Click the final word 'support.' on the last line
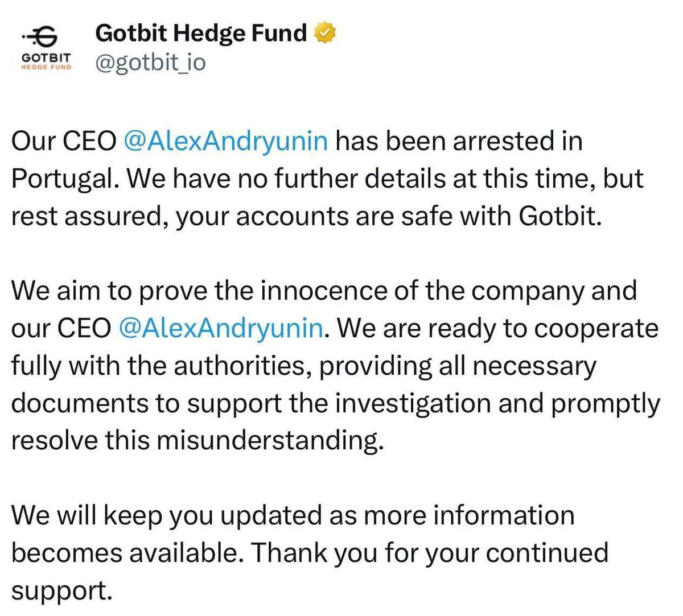Viewport: 683px width, 616px height. tap(61, 590)
